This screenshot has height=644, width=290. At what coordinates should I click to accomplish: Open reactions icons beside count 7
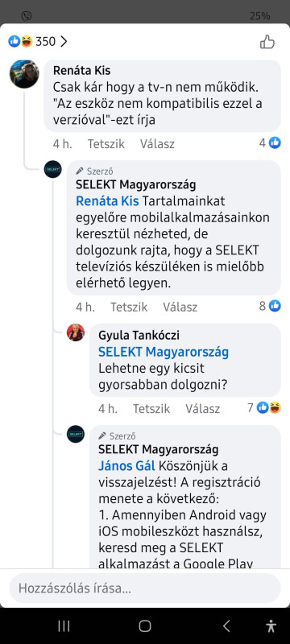(x=269, y=407)
